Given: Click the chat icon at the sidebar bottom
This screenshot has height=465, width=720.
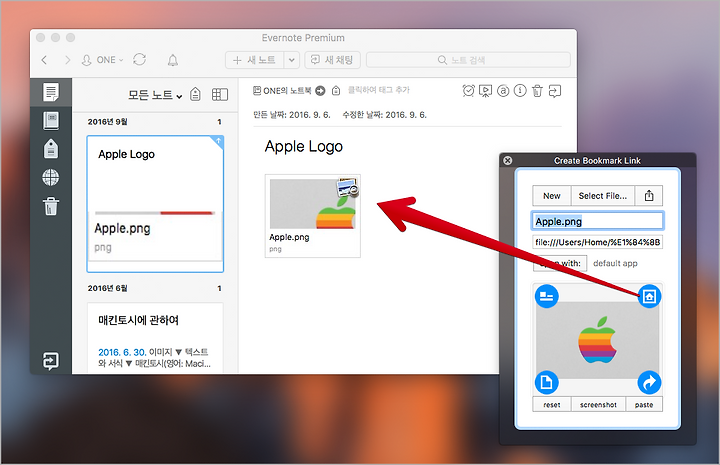Looking at the screenshot, I should (51, 361).
